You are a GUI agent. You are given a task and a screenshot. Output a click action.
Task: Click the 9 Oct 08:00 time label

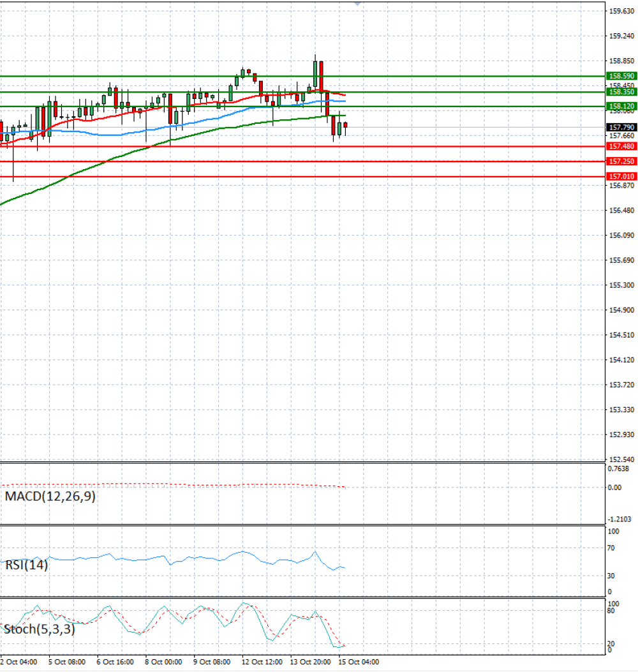[212, 662]
